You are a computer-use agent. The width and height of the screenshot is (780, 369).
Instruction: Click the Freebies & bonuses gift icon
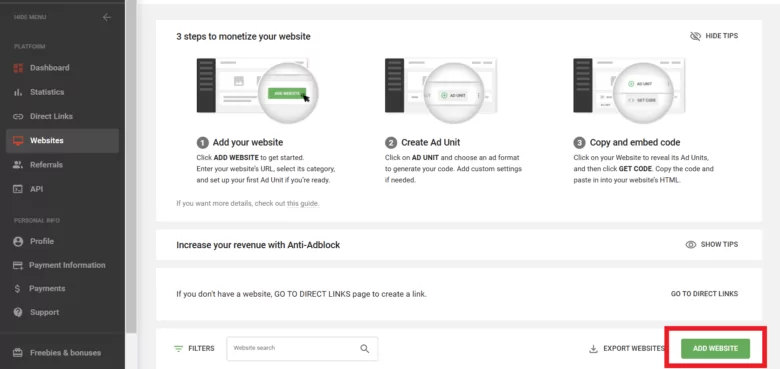18,353
